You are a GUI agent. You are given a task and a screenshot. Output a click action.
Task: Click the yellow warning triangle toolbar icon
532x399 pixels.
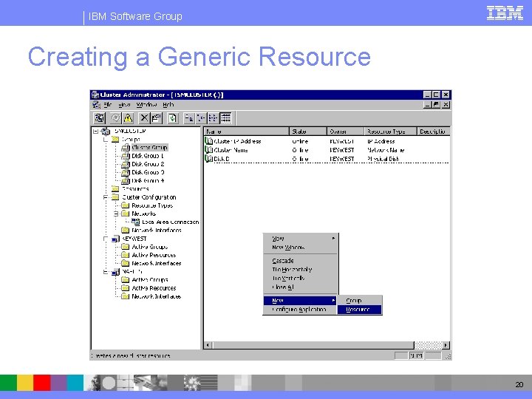click(x=128, y=118)
